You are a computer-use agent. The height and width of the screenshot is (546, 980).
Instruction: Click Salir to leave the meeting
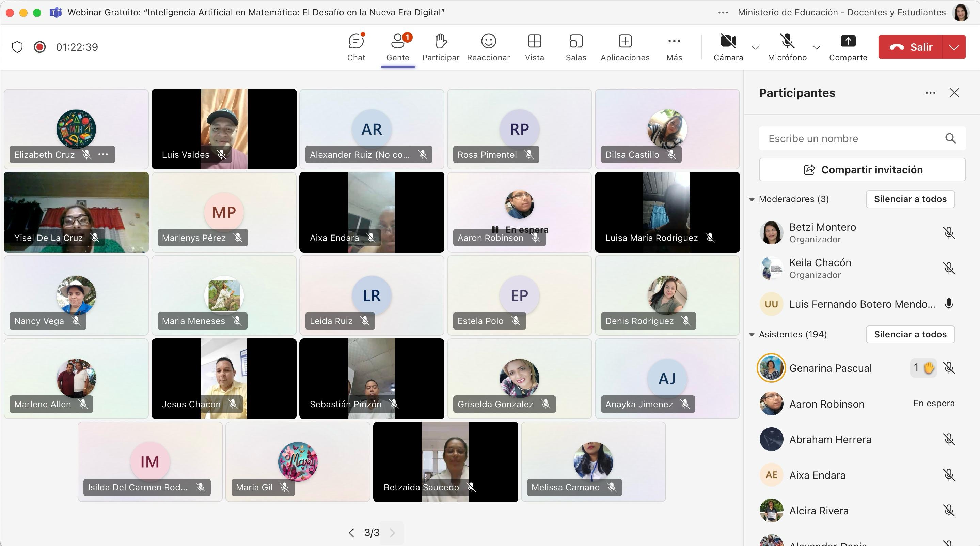click(x=911, y=47)
